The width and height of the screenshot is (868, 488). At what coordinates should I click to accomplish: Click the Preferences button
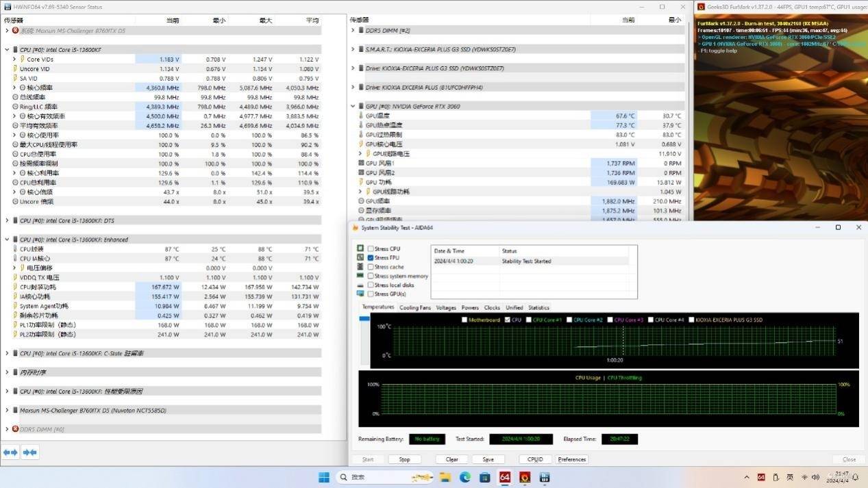click(572, 459)
